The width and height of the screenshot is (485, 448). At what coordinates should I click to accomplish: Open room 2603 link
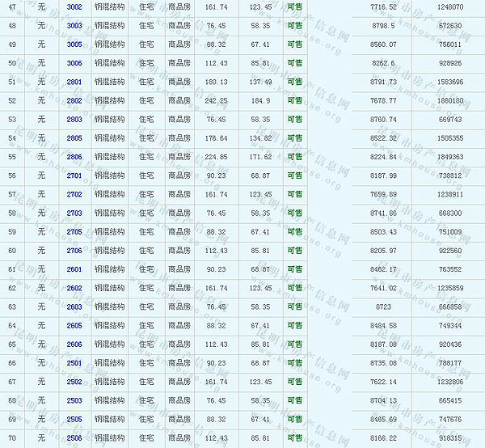74,306
